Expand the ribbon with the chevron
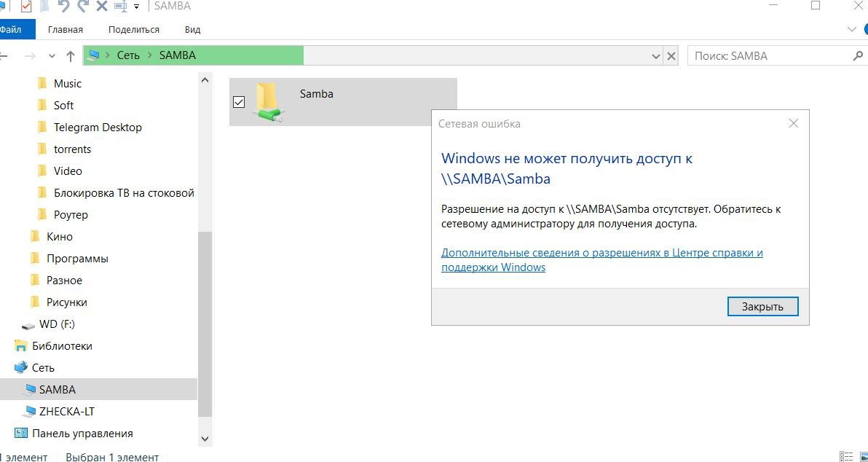The image size is (868, 462). click(x=851, y=29)
